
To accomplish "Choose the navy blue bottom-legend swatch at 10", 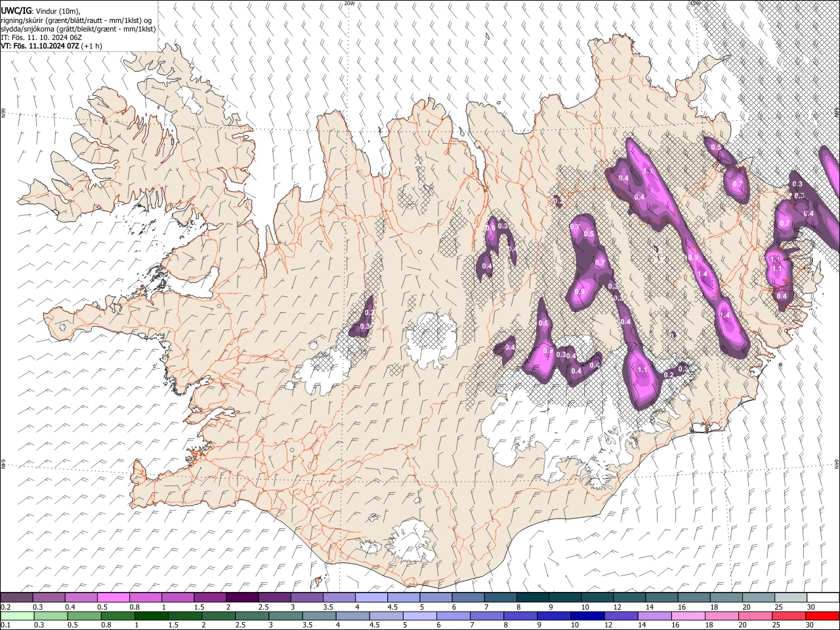I will [587, 616].
